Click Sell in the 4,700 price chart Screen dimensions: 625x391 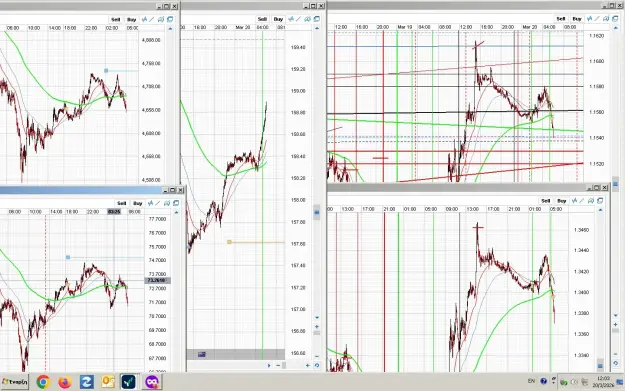point(116,20)
